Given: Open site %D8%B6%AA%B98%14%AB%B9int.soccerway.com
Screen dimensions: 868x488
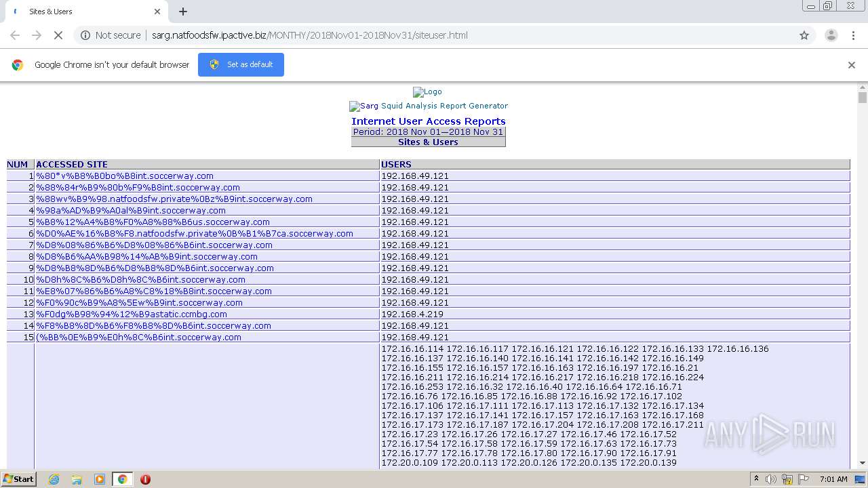Looking at the screenshot, I should pos(146,257).
